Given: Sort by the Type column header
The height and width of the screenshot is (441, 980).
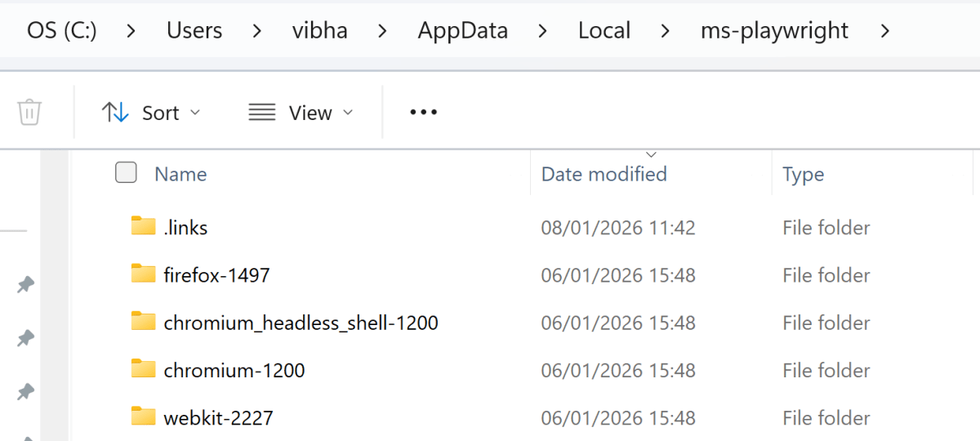Looking at the screenshot, I should point(803,174).
